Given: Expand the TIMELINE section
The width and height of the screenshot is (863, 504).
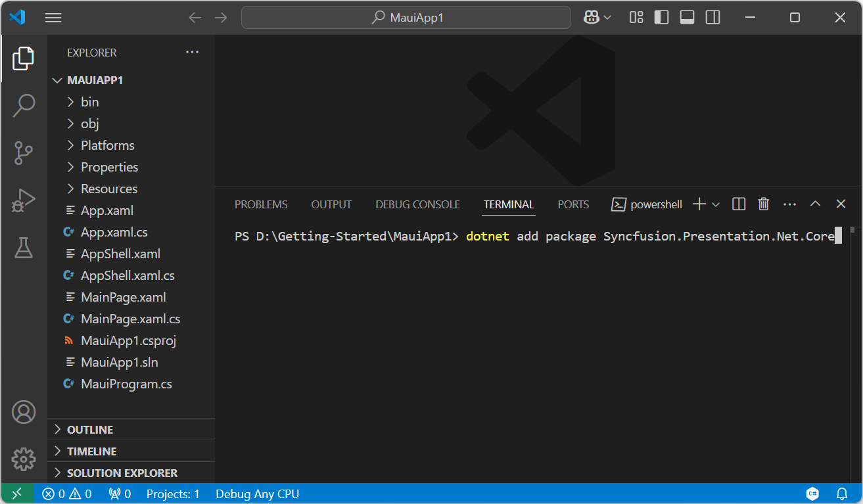Looking at the screenshot, I should [131, 451].
